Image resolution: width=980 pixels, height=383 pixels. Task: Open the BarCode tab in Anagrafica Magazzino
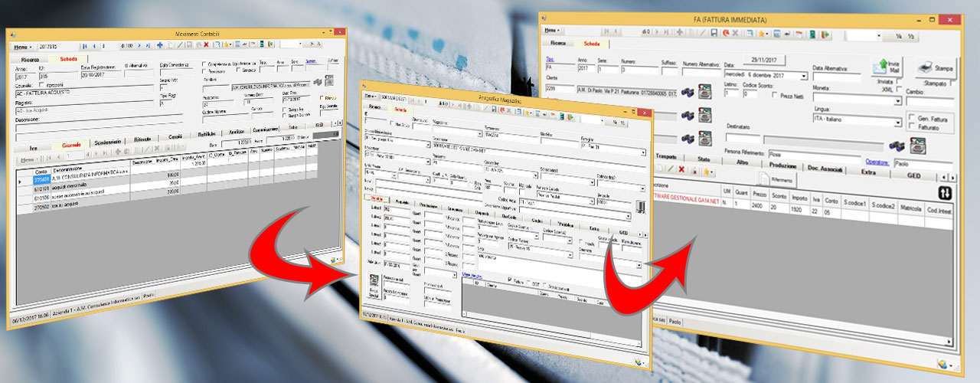click(x=509, y=217)
